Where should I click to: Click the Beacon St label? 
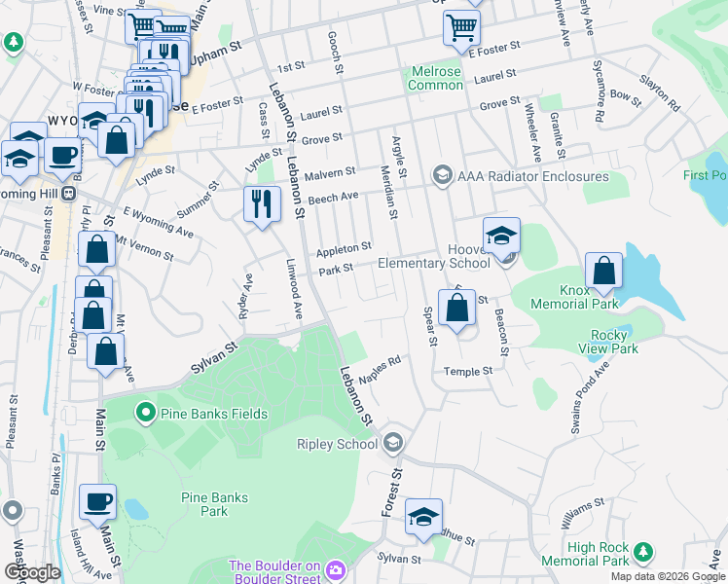point(501,332)
